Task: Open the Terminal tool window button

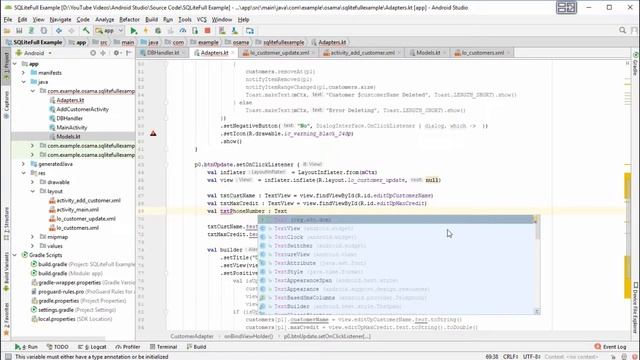Action: click(163, 347)
